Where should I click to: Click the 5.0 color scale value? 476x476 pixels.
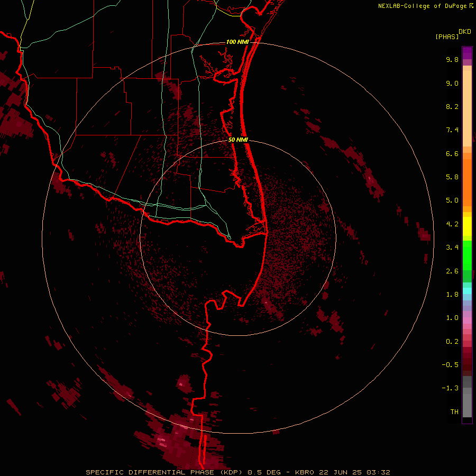pyautogui.click(x=452, y=200)
